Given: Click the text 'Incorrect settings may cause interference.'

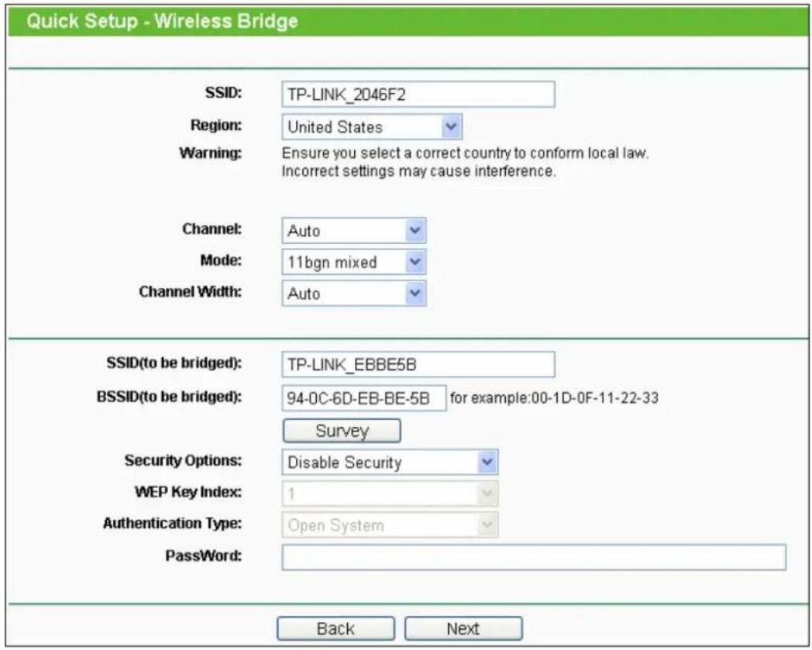Looking at the screenshot, I should coord(418,171).
